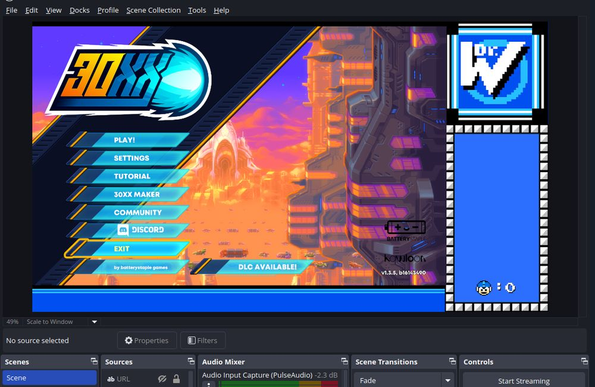The width and height of the screenshot is (595, 387).
Task: Click SETTINGS in the game preview
Action: pos(129,158)
